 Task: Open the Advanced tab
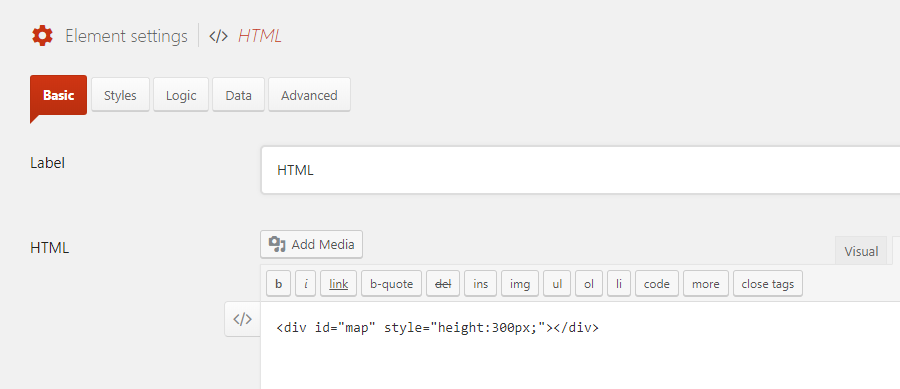309,95
